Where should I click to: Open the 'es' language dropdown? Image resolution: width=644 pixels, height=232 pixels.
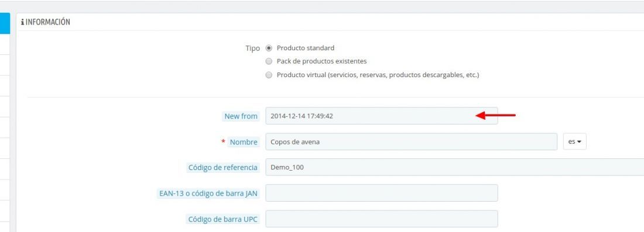click(574, 142)
